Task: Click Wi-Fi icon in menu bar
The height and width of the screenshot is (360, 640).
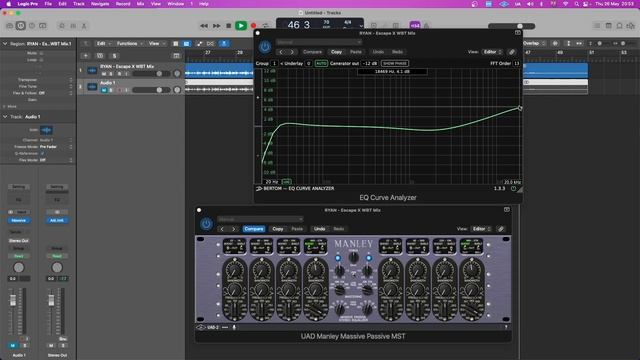Action: (x=565, y=4)
